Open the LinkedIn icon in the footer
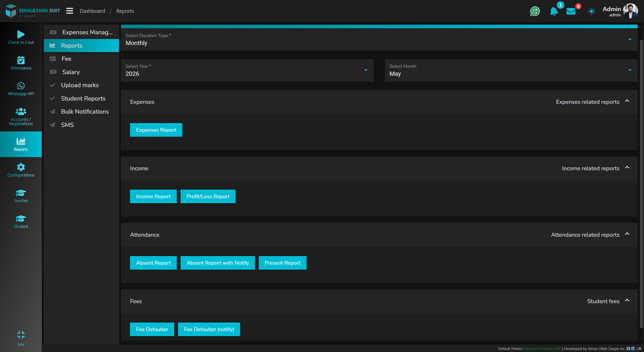 click(x=633, y=349)
